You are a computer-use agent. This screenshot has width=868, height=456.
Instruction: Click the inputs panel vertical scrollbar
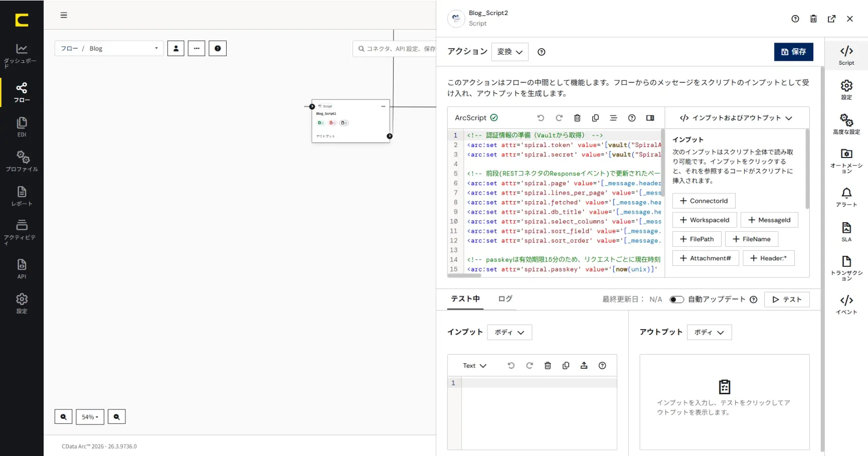[807, 169]
